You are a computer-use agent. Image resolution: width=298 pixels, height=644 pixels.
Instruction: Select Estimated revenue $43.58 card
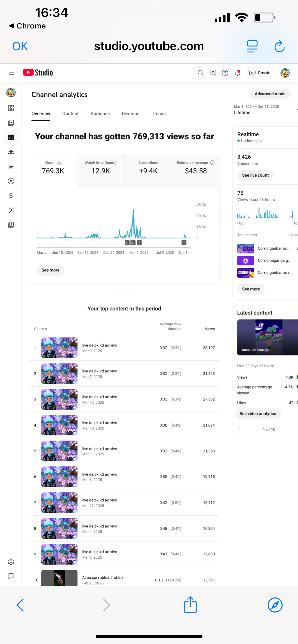click(x=196, y=171)
